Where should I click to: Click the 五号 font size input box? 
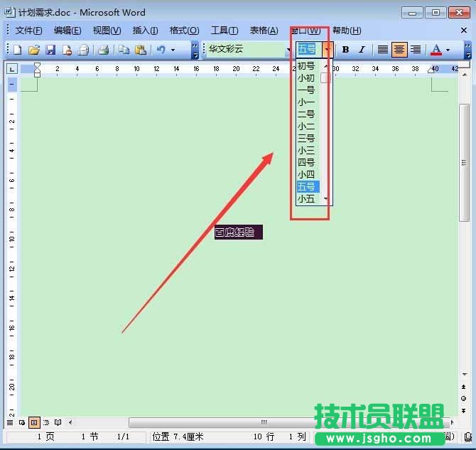[309, 49]
